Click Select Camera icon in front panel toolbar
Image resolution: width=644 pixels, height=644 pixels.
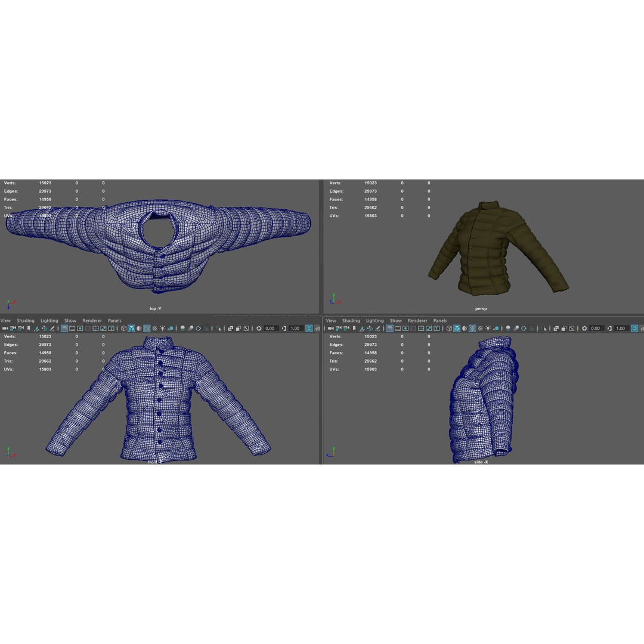click(5, 328)
